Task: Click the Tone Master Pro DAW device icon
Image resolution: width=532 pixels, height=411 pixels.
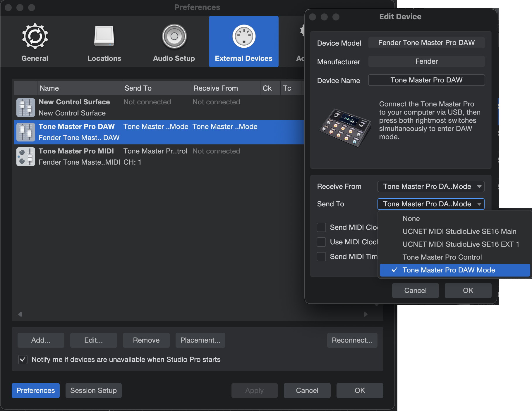Action: [25, 132]
